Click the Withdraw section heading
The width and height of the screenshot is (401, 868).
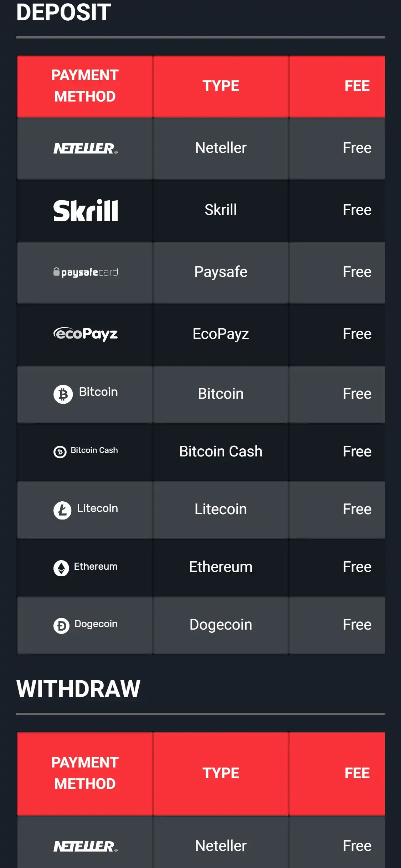pos(78,688)
